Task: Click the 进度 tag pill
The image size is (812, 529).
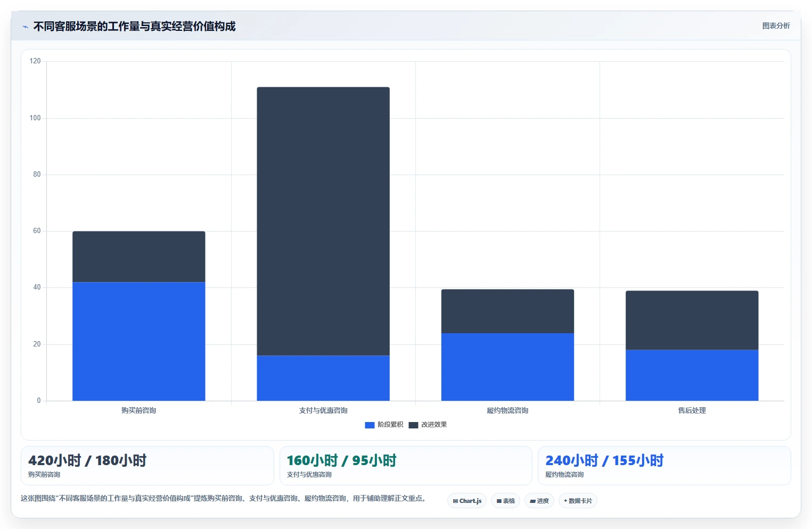Action: click(539, 501)
